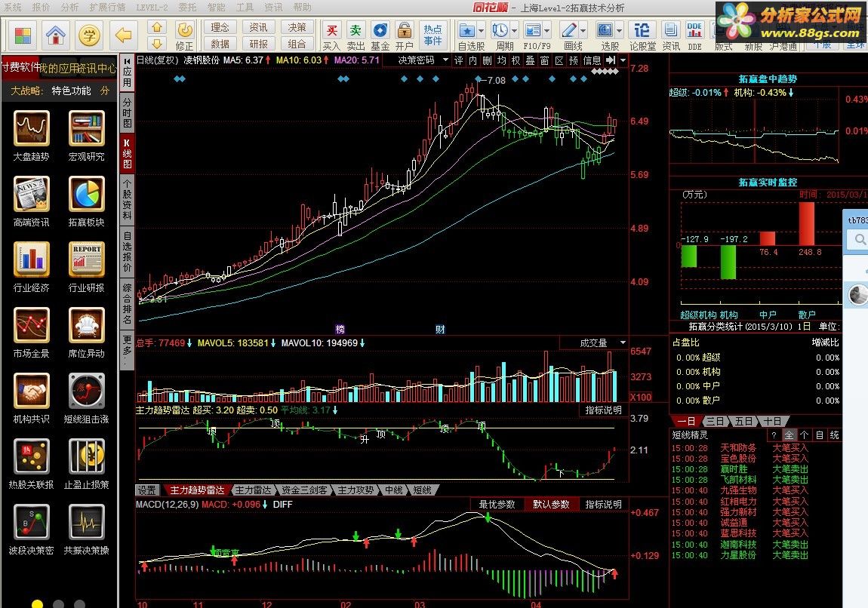Expand the 周期 dropdown arrow
Viewport: 868px width, 608px height.
coord(514,30)
